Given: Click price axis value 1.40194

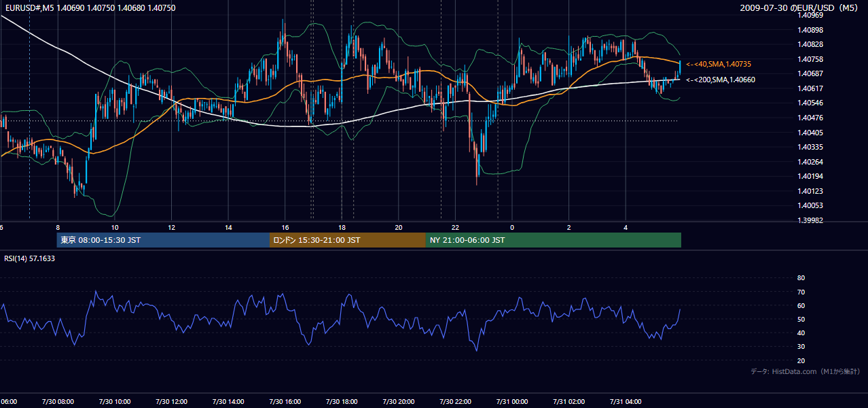Looking at the screenshot, I should (810, 176).
